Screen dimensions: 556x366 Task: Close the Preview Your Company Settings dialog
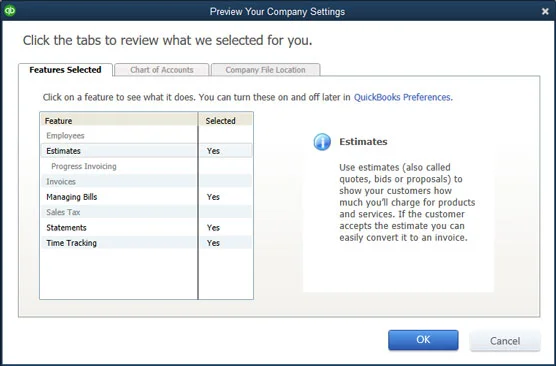(x=545, y=11)
